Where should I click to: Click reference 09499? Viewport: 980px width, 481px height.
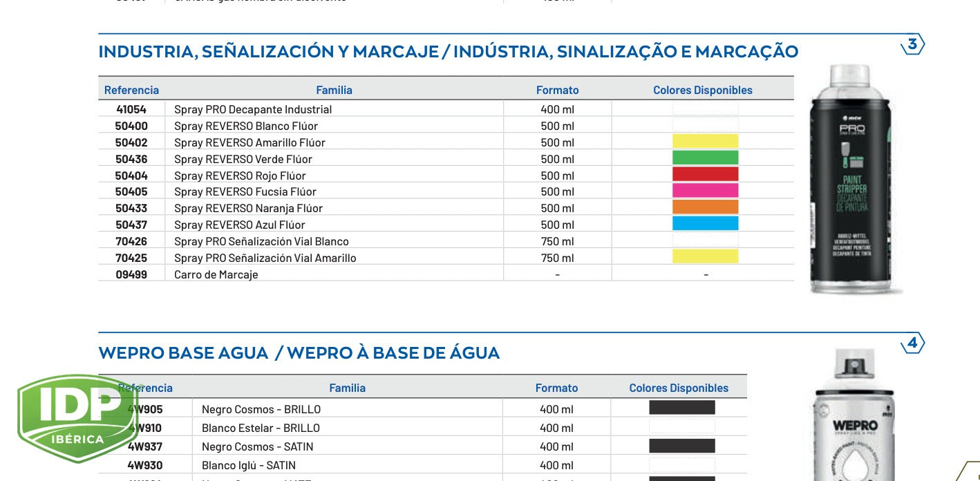(x=131, y=274)
